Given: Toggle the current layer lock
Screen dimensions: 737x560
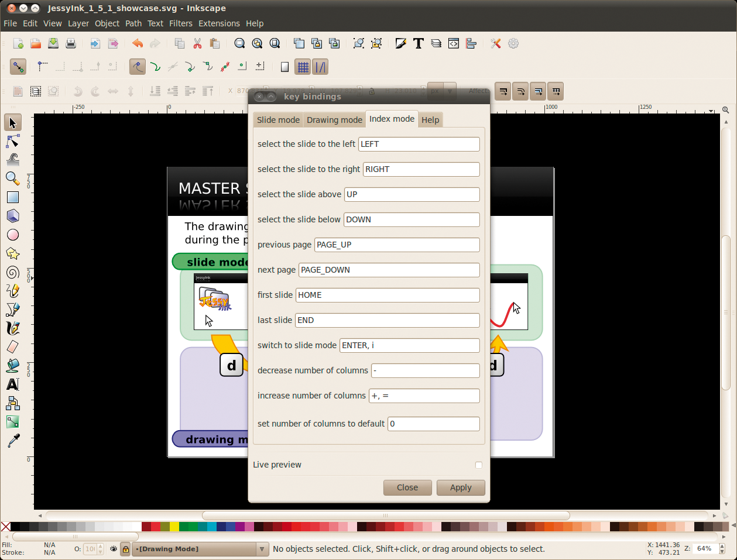Looking at the screenshot, I should point(125,549).
